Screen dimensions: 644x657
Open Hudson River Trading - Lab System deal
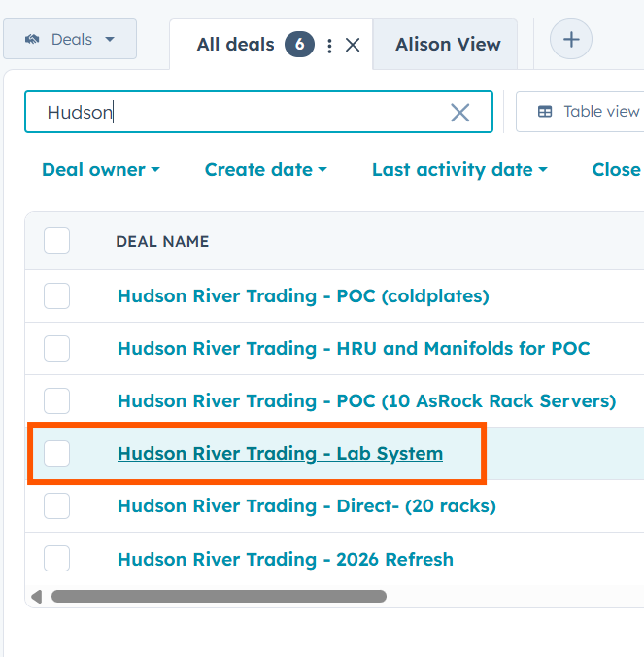coord(280,453)
